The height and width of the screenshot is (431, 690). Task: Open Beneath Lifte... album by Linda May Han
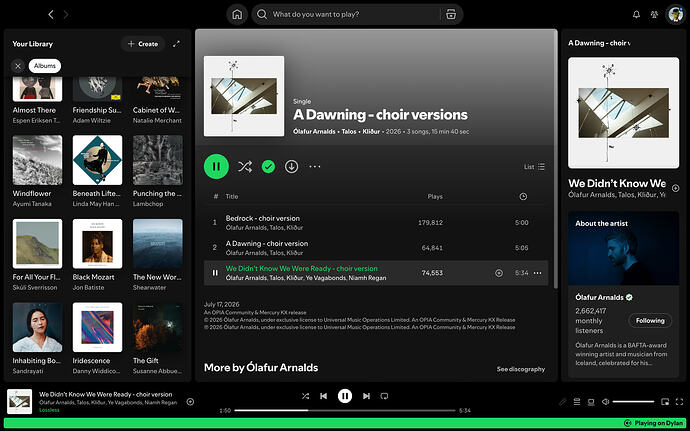click(97, 171)
